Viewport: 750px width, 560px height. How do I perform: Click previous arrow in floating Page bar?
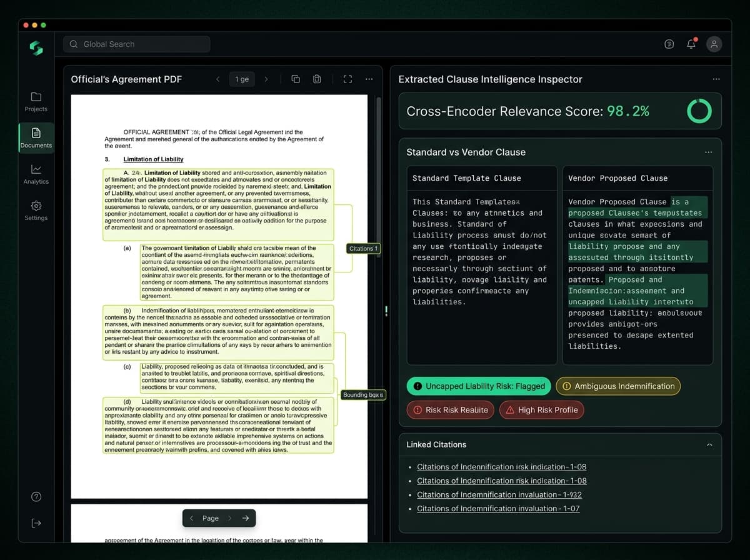[x=191, y=518]
